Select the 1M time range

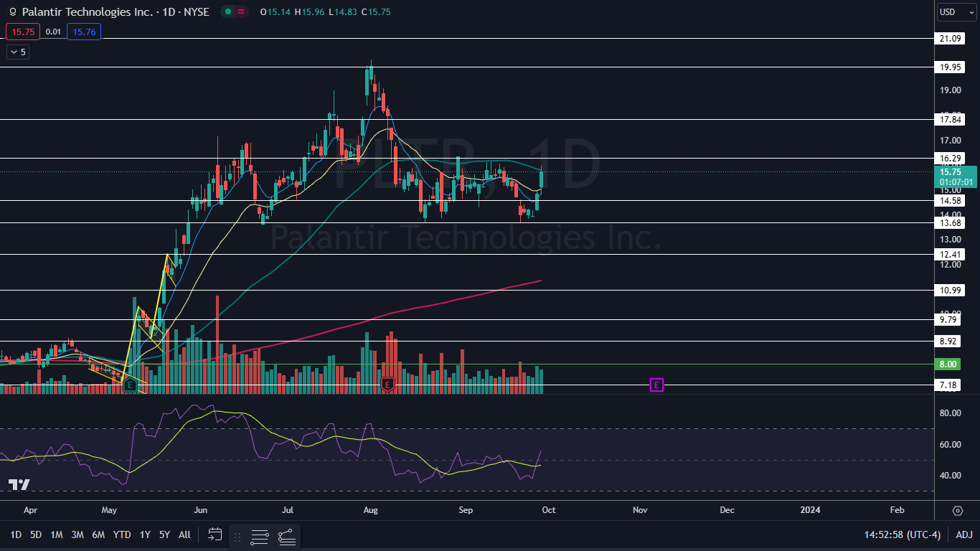(57, 534)
